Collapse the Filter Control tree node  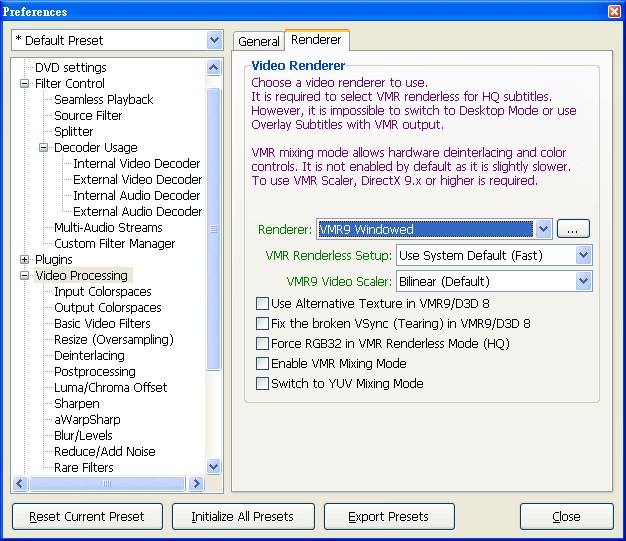(x=24, y=84)
